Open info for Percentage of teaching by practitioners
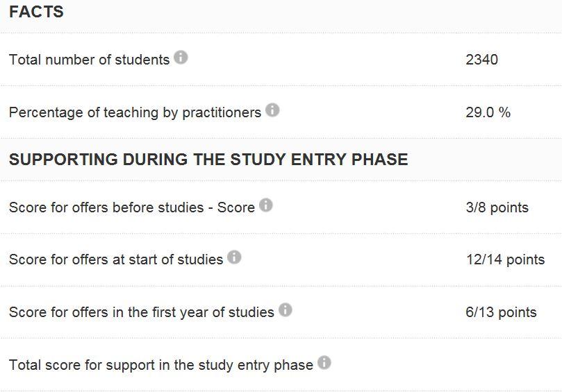This screenshot has height=392, width=562. tap(272, 110)
